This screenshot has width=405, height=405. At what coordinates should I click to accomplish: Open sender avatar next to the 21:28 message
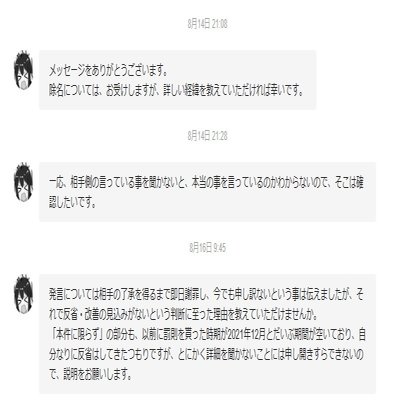click(23, 182)
